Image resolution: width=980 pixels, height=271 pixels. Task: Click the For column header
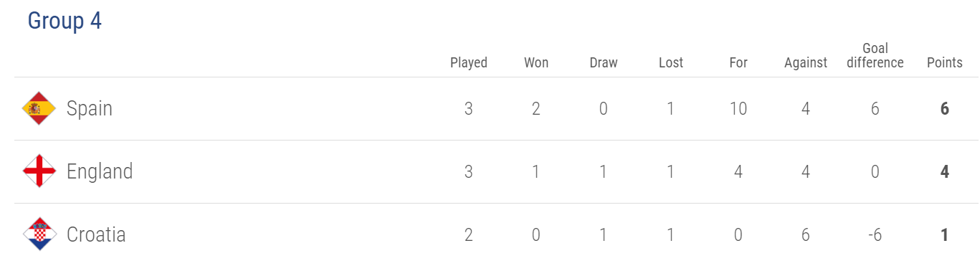738,63
